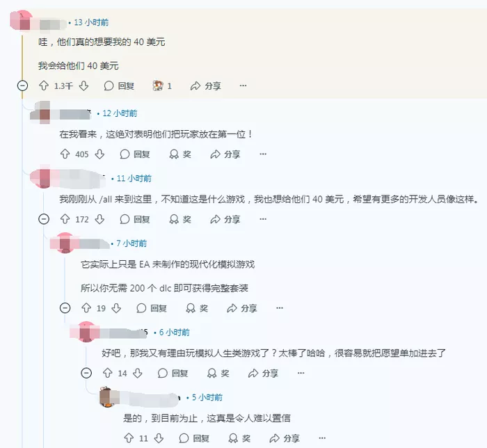Open more options on the 405-vote comment
Screen dimensions: 487x448
[x=263, y=154]
